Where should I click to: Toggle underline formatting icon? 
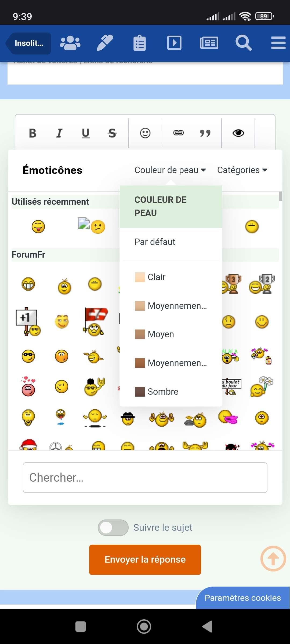click(86, 133)
